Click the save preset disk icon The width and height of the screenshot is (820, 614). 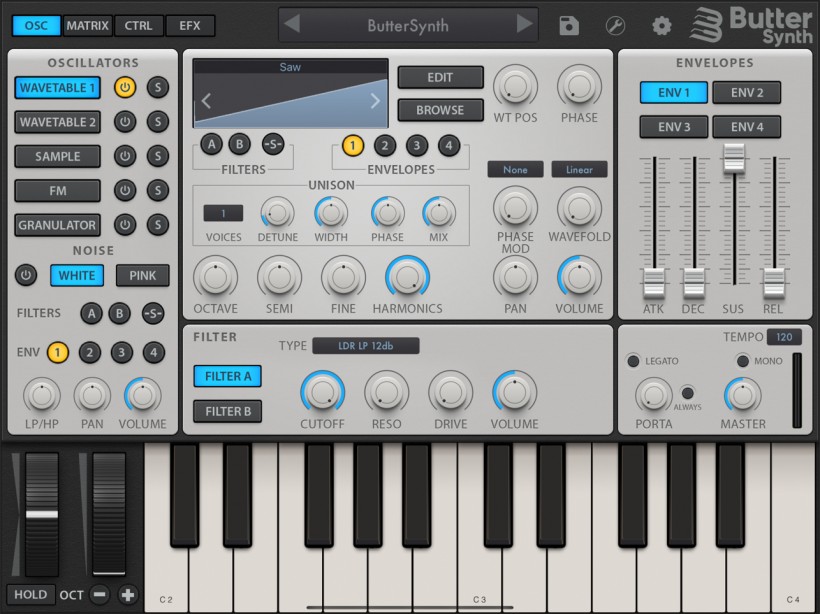[569, 26]
